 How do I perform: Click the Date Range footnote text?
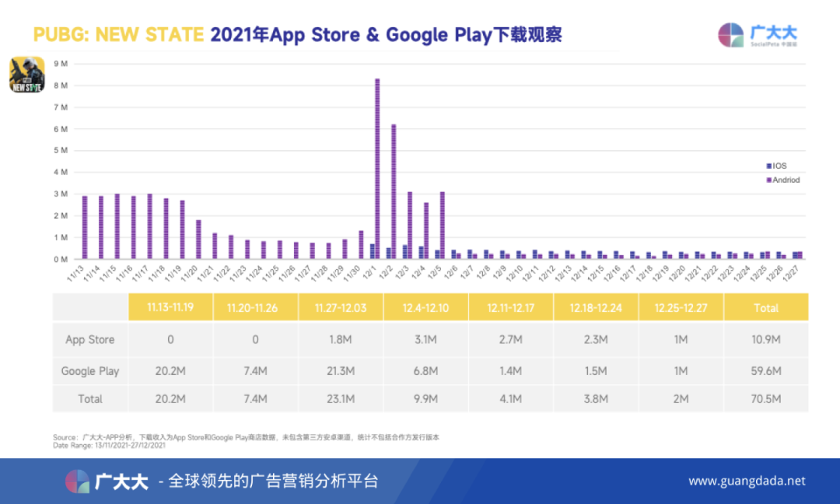[x=110, y=446]
